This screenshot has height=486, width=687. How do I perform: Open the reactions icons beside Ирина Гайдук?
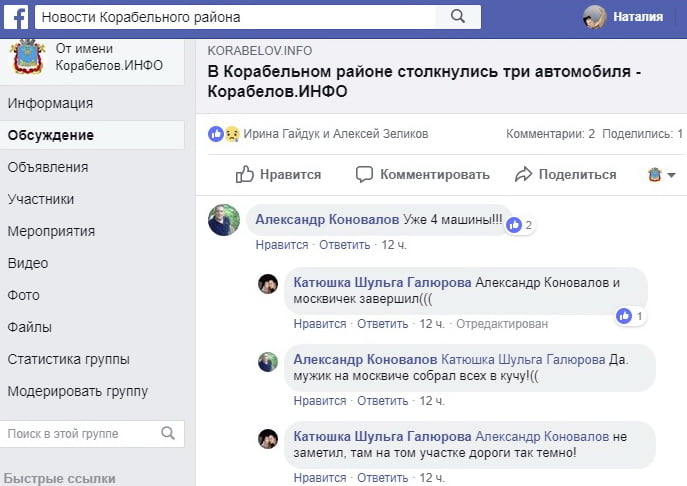(x=223, y=133)
